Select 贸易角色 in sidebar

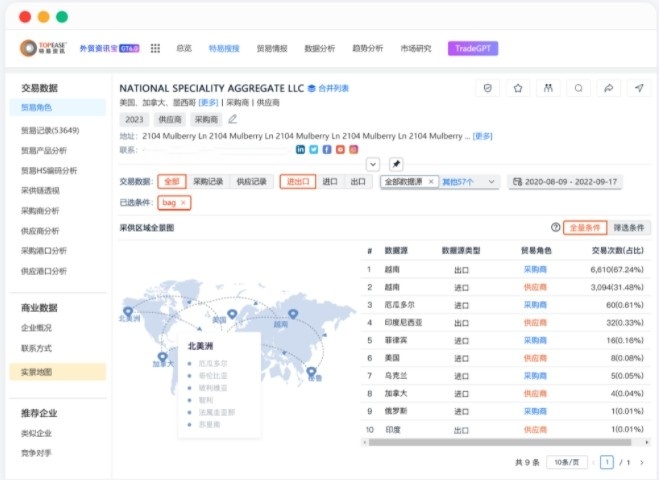pos(58,108)
